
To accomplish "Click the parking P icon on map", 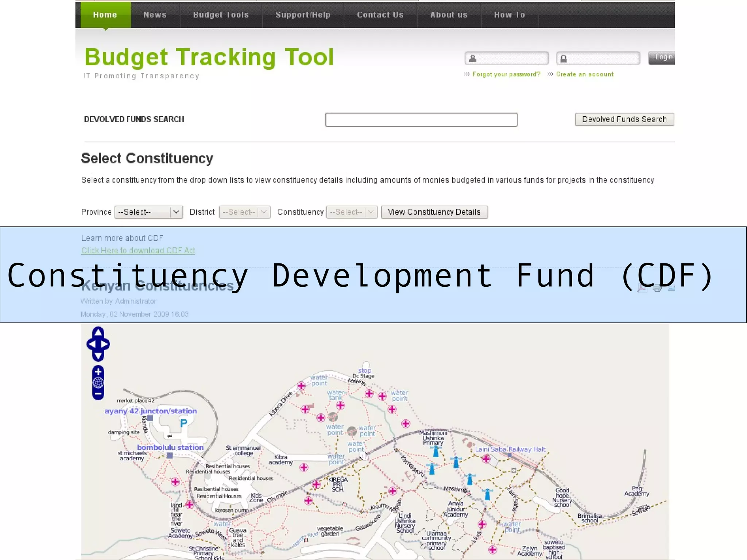I will pyautogui.click(x=183, y=423).
